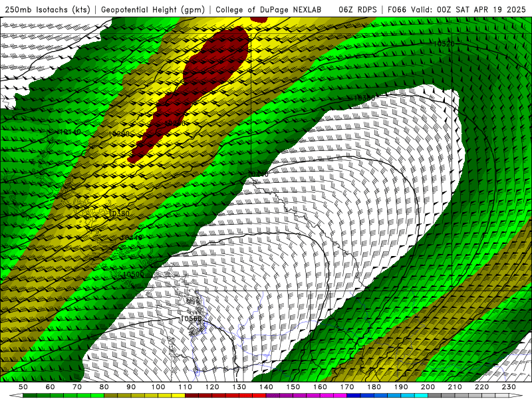Image resolution: width=532 pixels, height=399 pixels.
Task: Click the 'Geopotential Height (gpm)' header text
Action: tap(153, 9)
